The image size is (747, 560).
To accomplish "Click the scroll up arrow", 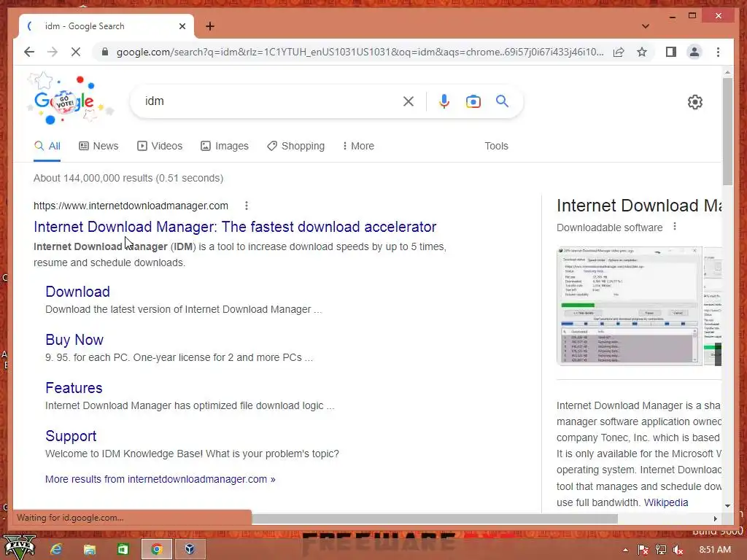I will (727, 72).
